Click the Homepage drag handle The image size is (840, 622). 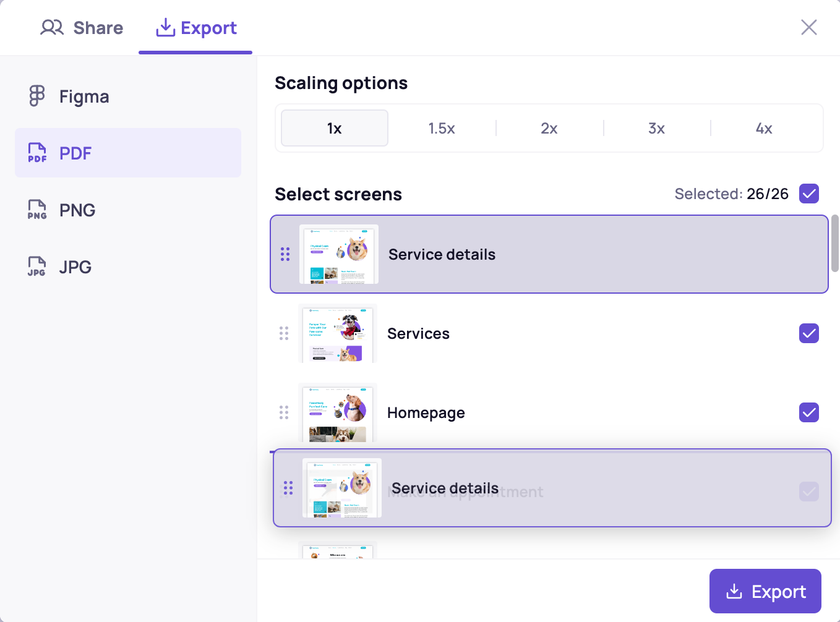click(x=284, y=412)
